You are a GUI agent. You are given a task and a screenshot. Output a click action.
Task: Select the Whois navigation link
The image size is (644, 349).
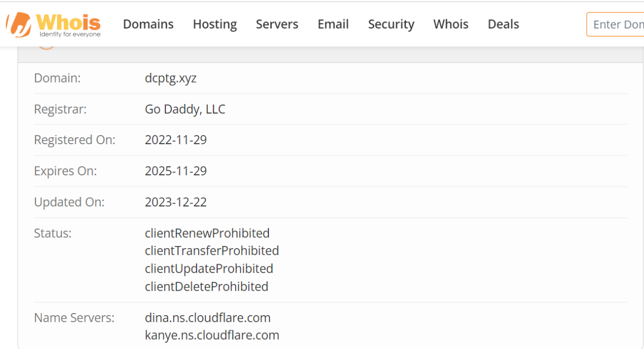click(x=451, y=24)
